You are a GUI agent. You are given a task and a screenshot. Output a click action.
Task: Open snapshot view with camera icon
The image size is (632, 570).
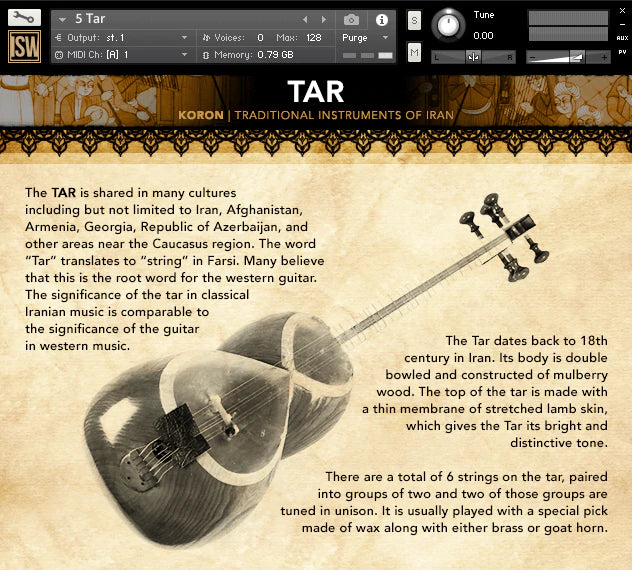click(351, 19)
